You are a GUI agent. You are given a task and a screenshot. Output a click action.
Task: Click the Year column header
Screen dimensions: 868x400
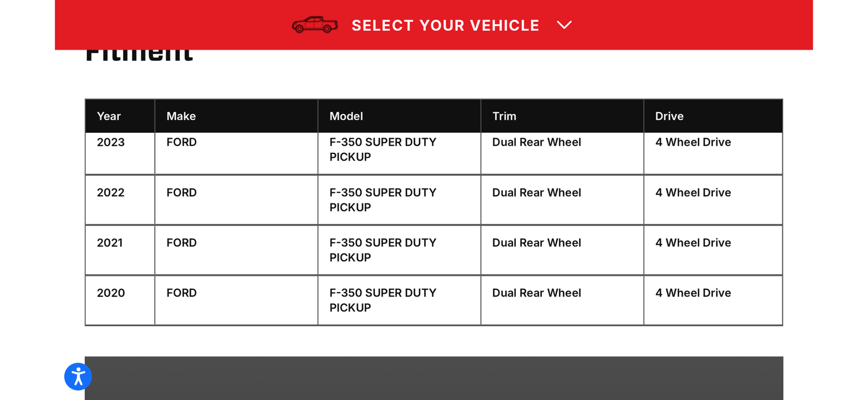coord(109,116)
